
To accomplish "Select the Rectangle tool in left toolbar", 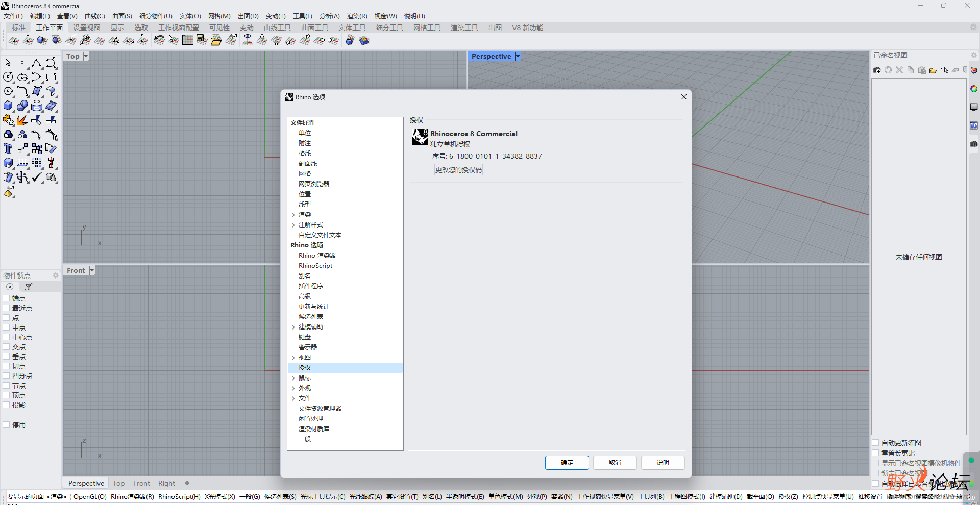I will click(51, 77).
